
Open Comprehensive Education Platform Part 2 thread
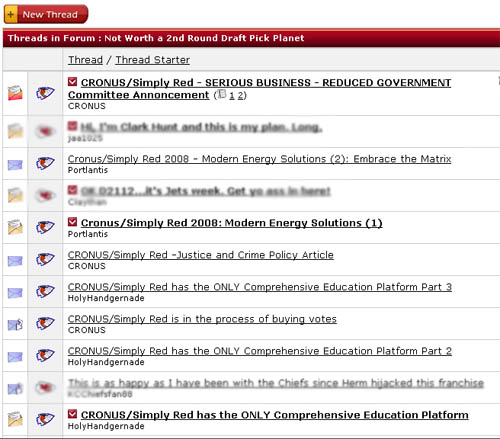[x=260, y=351]
